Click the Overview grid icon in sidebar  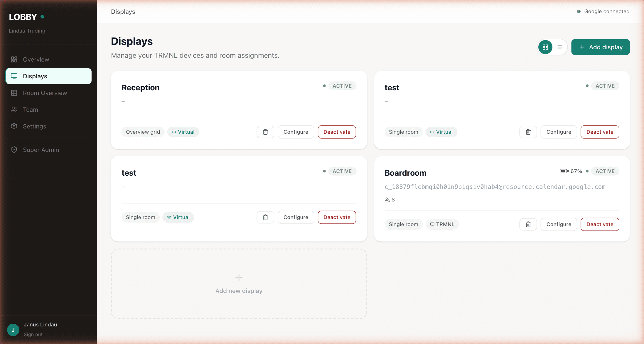[x=14, y=60]
